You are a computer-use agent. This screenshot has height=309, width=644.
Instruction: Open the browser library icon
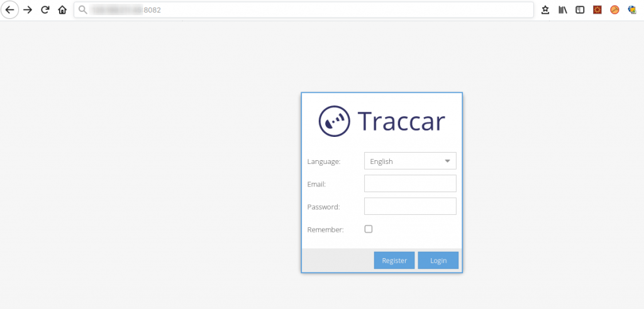coord(563,10)
